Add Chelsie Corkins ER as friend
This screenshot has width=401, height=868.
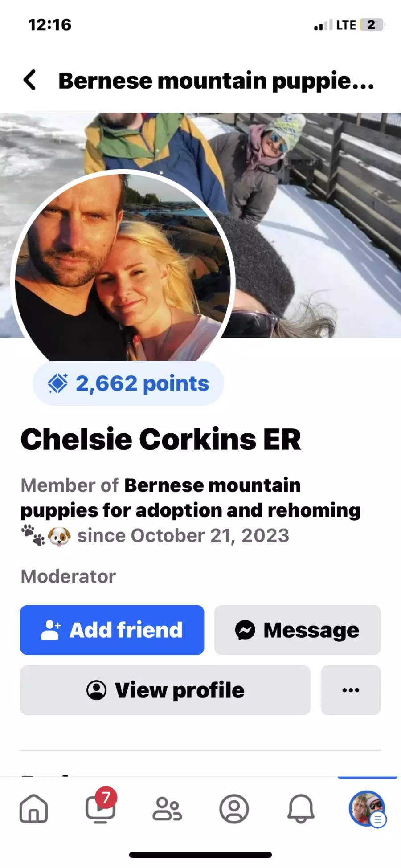[x=112, y=630]
